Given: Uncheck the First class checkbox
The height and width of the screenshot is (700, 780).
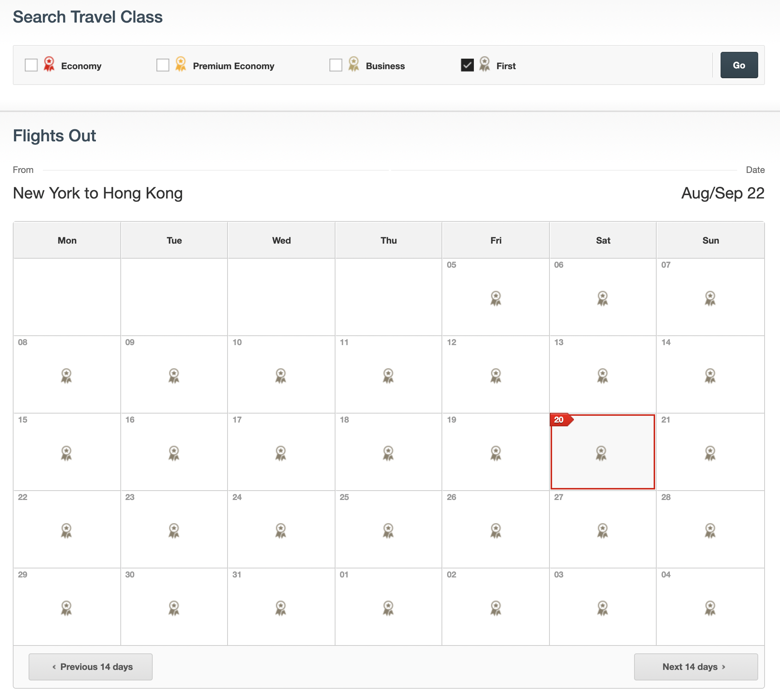Looking at the screenshot, I should pos(467,65).
